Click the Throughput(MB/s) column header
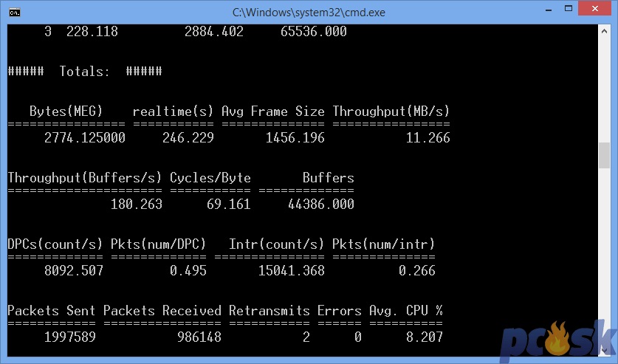This screenshot has width=618, height=364. coord(391,111)
